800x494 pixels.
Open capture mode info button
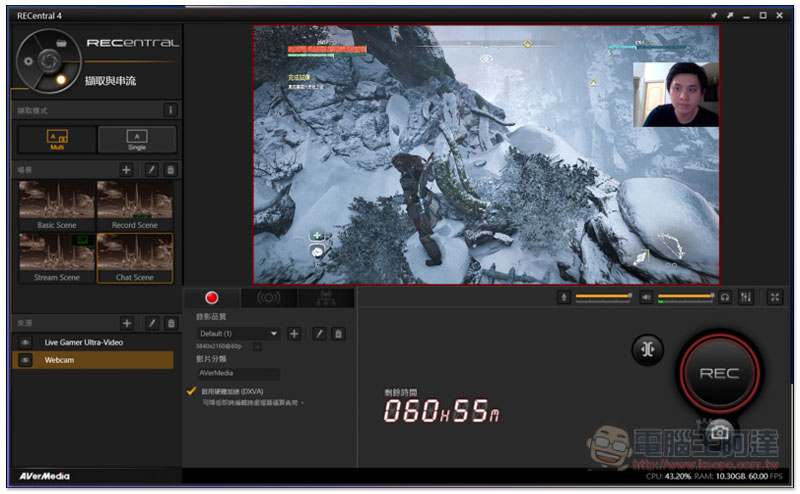click(170, 110)
